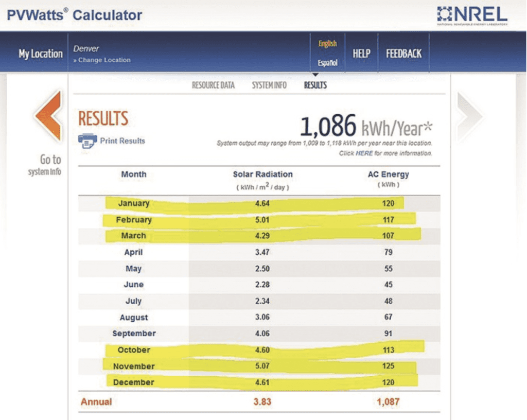Click June AC energy value 45

point(389,285)
